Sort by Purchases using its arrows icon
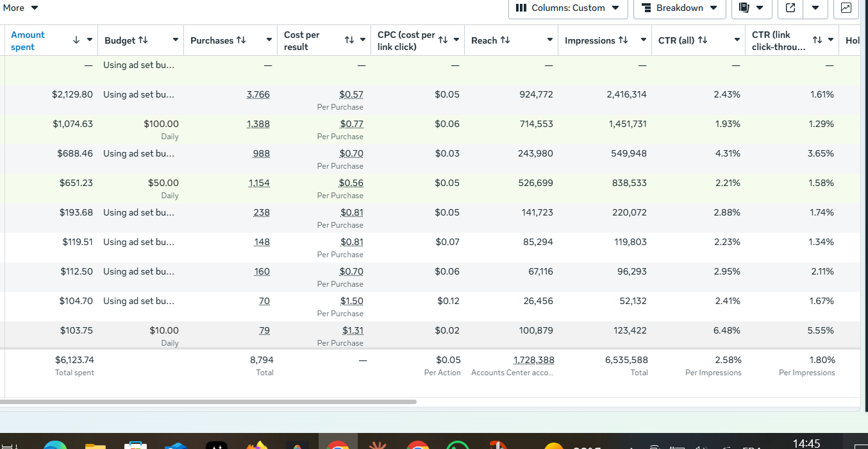Image resolution: width=868 pixels, height=449 pixels. 241,40
